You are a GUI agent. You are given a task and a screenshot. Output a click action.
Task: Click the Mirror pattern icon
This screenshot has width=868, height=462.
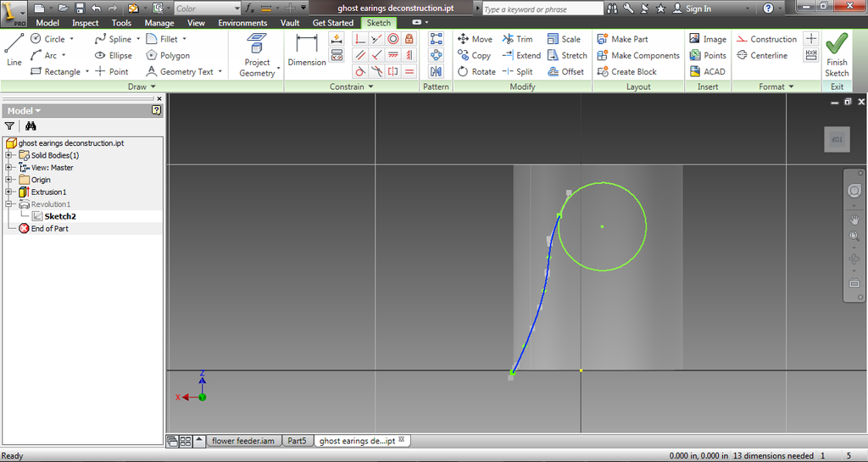[x=437, y=71]
